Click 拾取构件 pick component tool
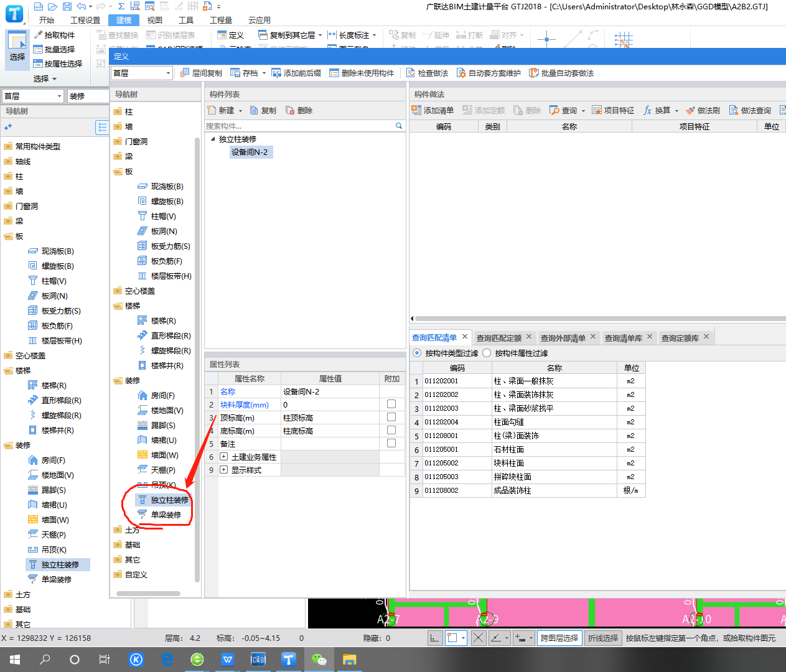The height and width of the screenshot is (672, 786). (x=54, y=35)
